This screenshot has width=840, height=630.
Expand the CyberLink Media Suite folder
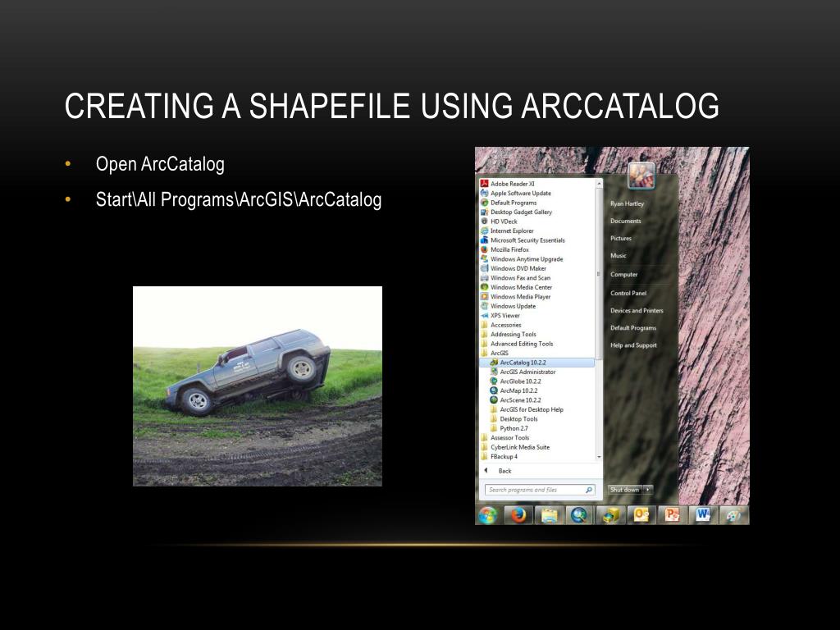coord(515,447)
